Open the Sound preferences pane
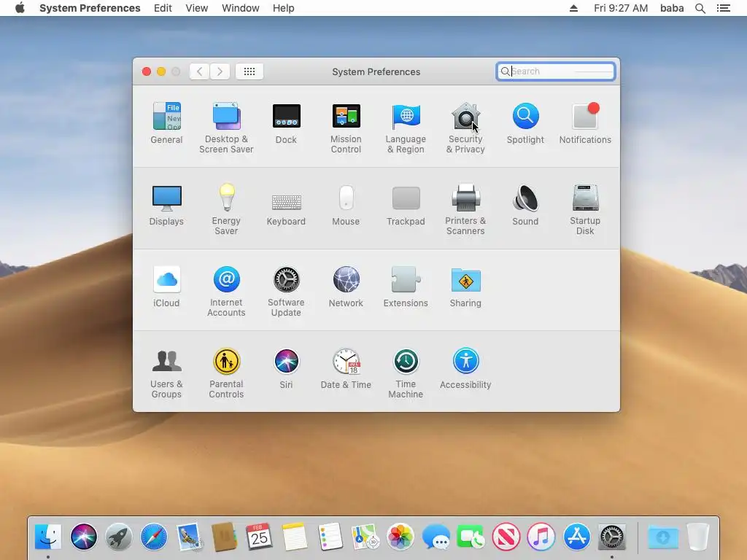This screenshot has height=560, width=747. pyautogui.click(x=525, y=205)
